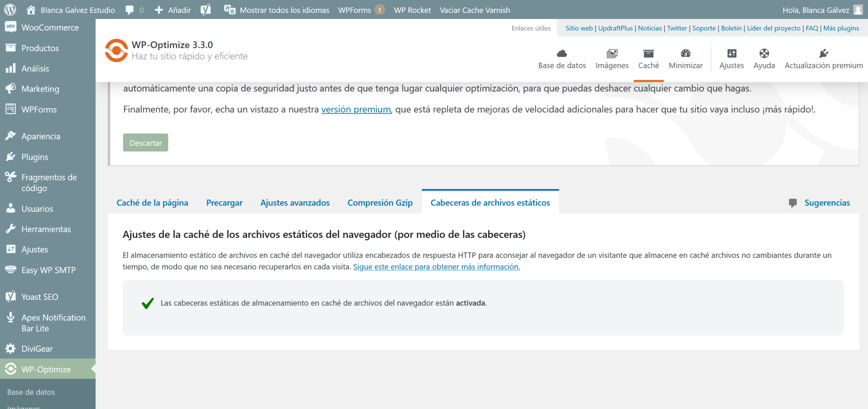Open the Más plugins link
This screenshot has width=868, height=409.
click(841, 28)
